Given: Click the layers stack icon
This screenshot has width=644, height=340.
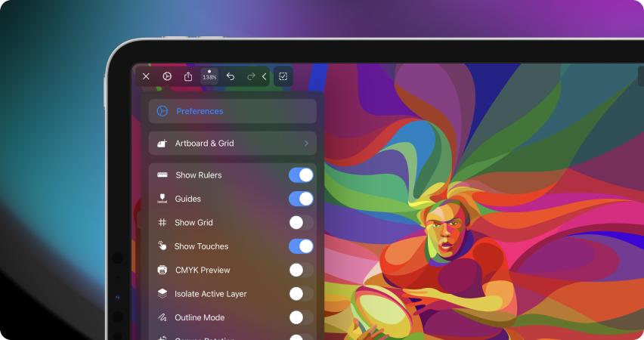Looking at the screenshot, I should click(x=163, y=293).
